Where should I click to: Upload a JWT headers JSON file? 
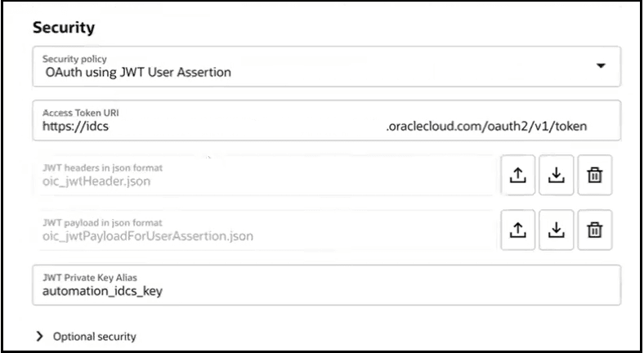pos(517,175)
